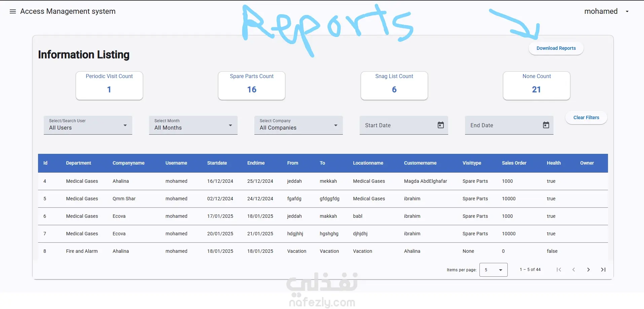This screenshot has height=309, width=644.
Task: Select the None Count card
Action: coord(537,85)
